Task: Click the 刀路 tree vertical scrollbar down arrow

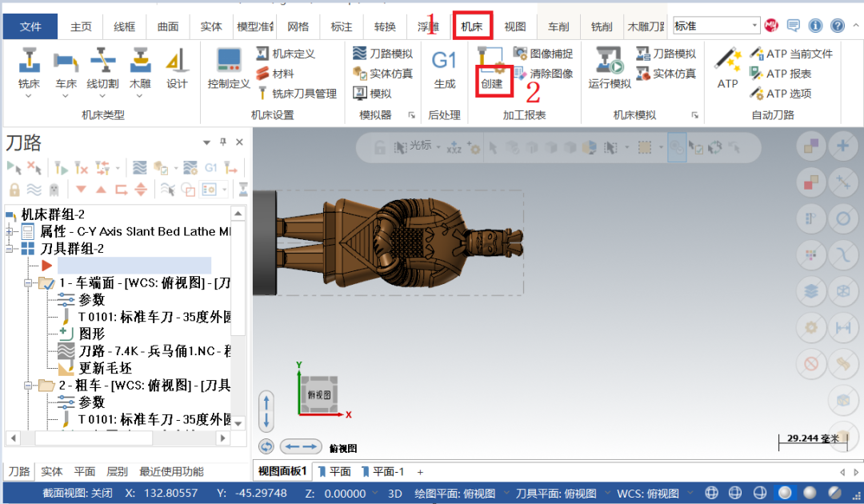Action: pos(238,423)
